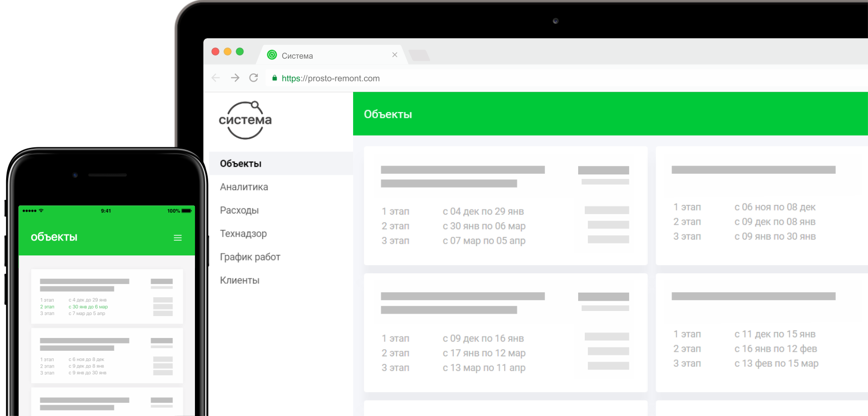Select the Объекты sidebar item
This screenshot has height=416, width=868.
[x=281, y=164]
